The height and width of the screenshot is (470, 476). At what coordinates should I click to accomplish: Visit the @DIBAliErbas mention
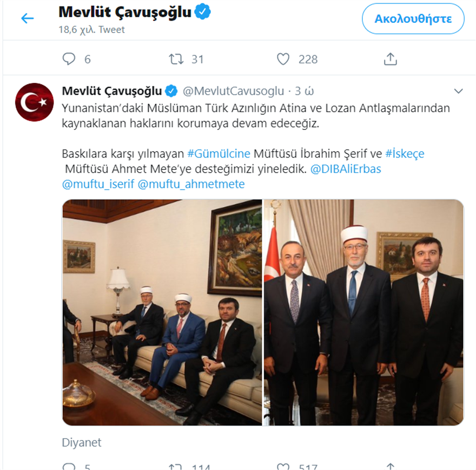[346, 169]
